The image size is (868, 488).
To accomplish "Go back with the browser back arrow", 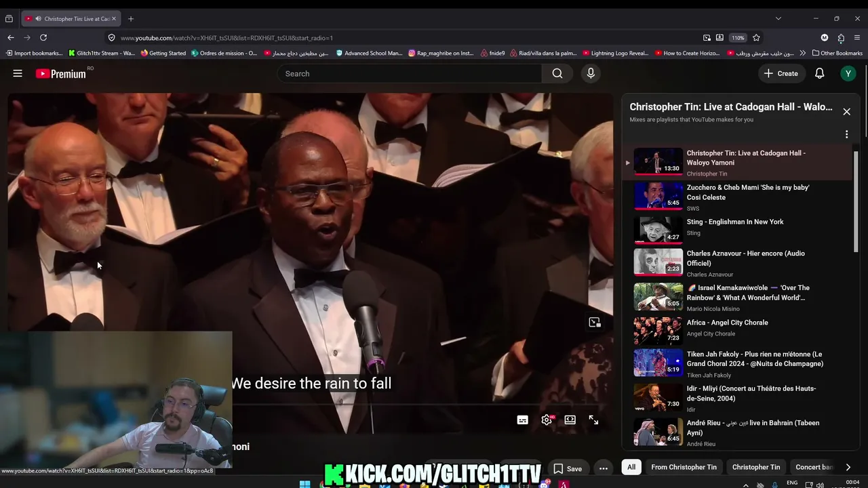I will pyautogui.click(x=11, y=38).
